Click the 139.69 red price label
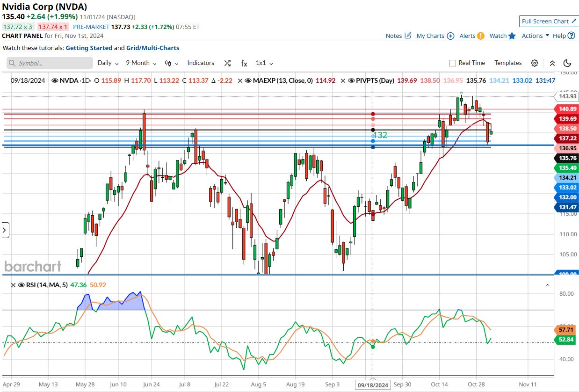The width and height of the screenshot is (579, 392). (x=566, y=119)
